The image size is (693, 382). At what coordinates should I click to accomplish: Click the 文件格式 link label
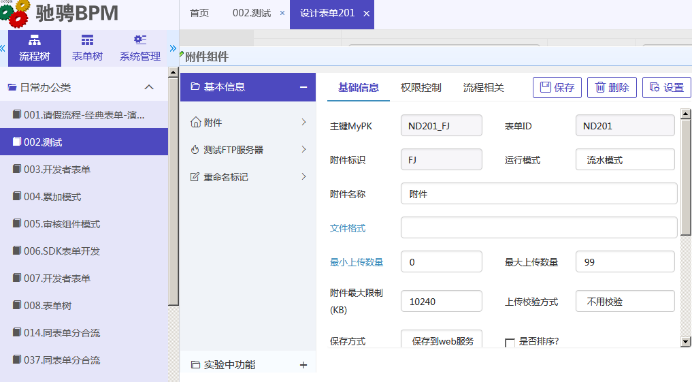pyautogui.click(x=347, y=228)
